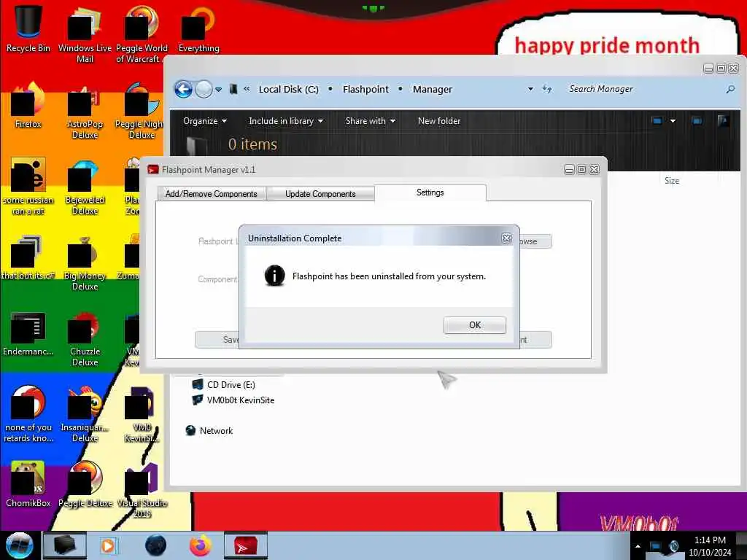The width and height of the screenshot is (747, 560).
Task: Open Share with menu
Action: 370,121
